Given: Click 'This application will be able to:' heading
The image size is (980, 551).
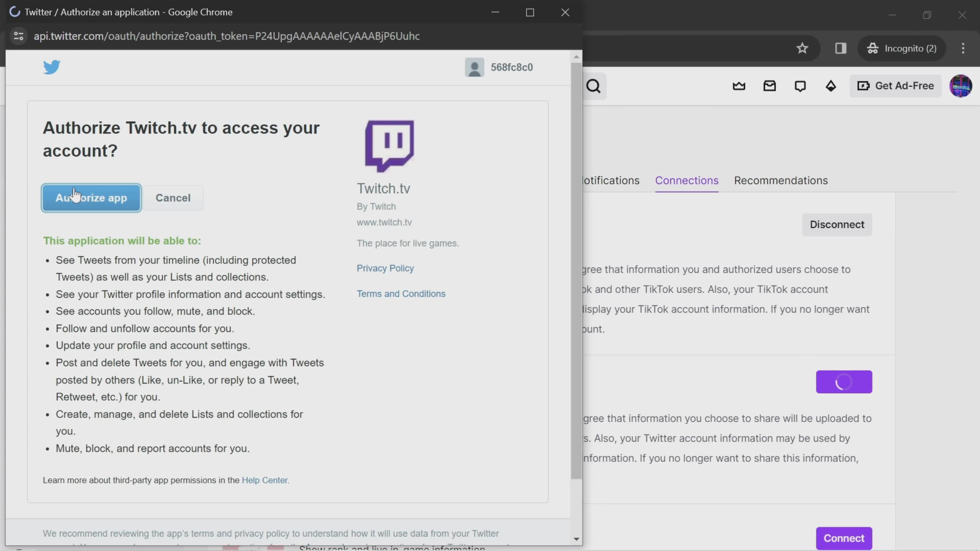Looking at the screenshot, I should 122,241.
